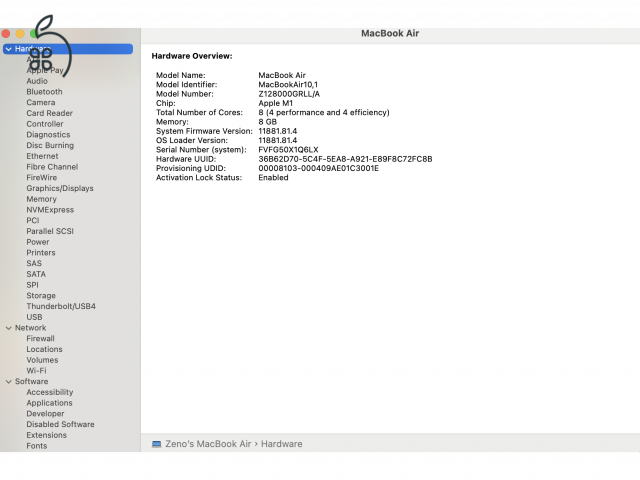Open SPI entry in sidebar
The width and height of the screenshot is (640, 480).
click(x=33, y=285)
